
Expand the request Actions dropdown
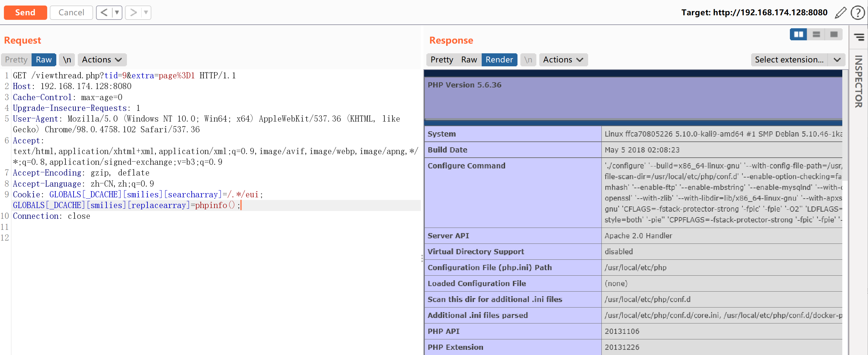click(102, 59)
